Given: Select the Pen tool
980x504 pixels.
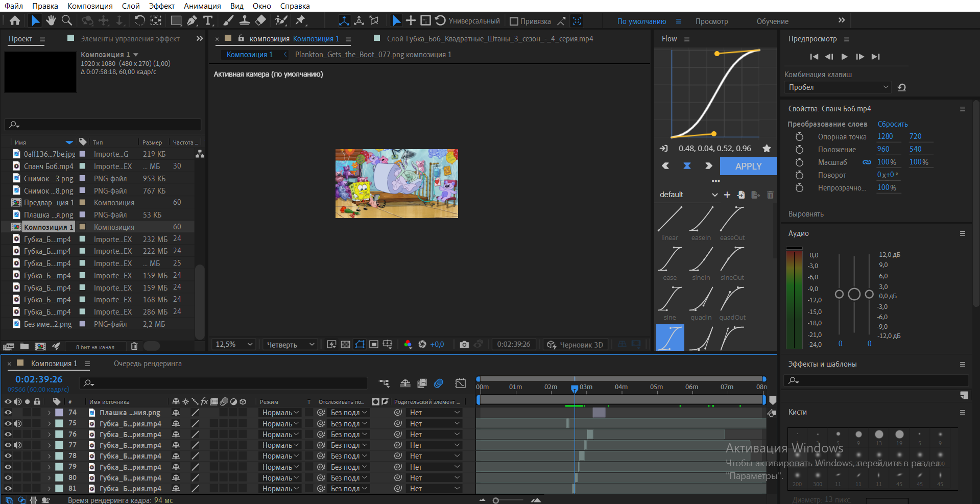Looking at the screenshot, I should coord(192,20).
